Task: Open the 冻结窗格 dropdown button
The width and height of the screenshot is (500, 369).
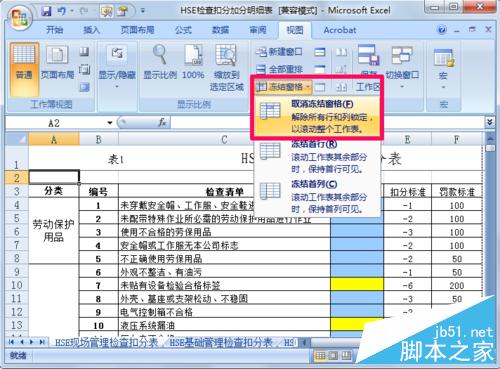Action: pos(284,87)
